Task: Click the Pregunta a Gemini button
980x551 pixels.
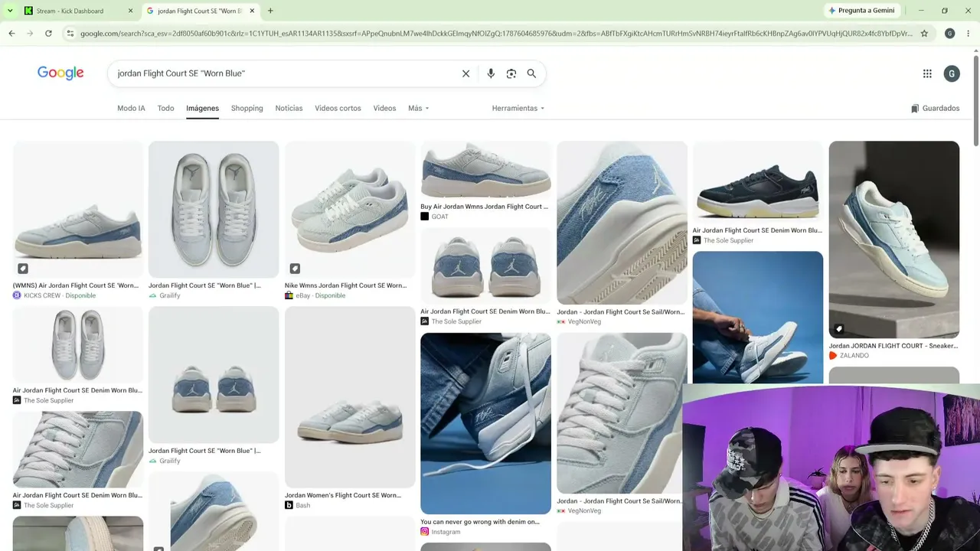Action: pos(861,11)
